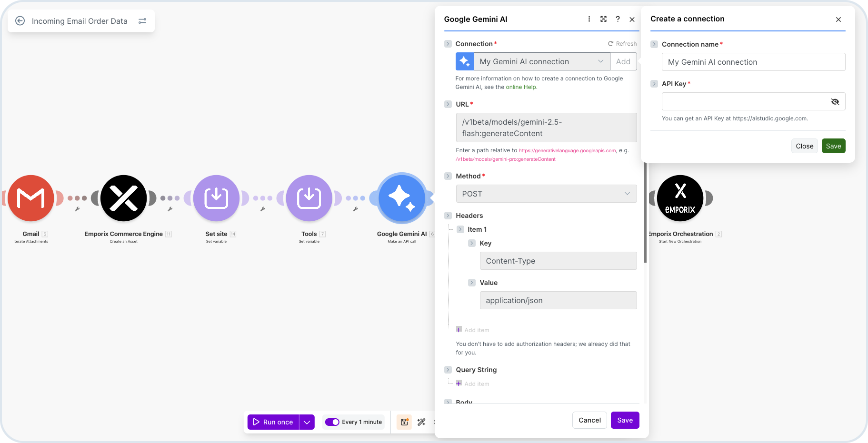The height and width of the screenshot is (443, 868).
Task: Collapse the Method section chevron
Action: [448, 176]
